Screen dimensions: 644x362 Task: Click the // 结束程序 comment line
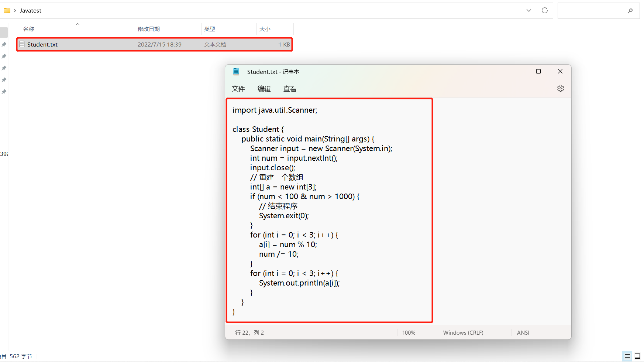[x=278, y=206]
